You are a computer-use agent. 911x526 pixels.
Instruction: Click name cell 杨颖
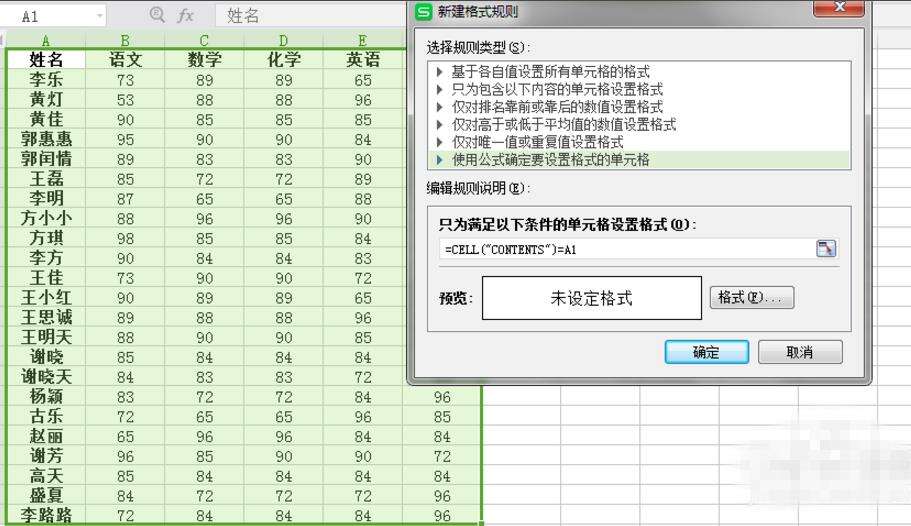[46, 396]
